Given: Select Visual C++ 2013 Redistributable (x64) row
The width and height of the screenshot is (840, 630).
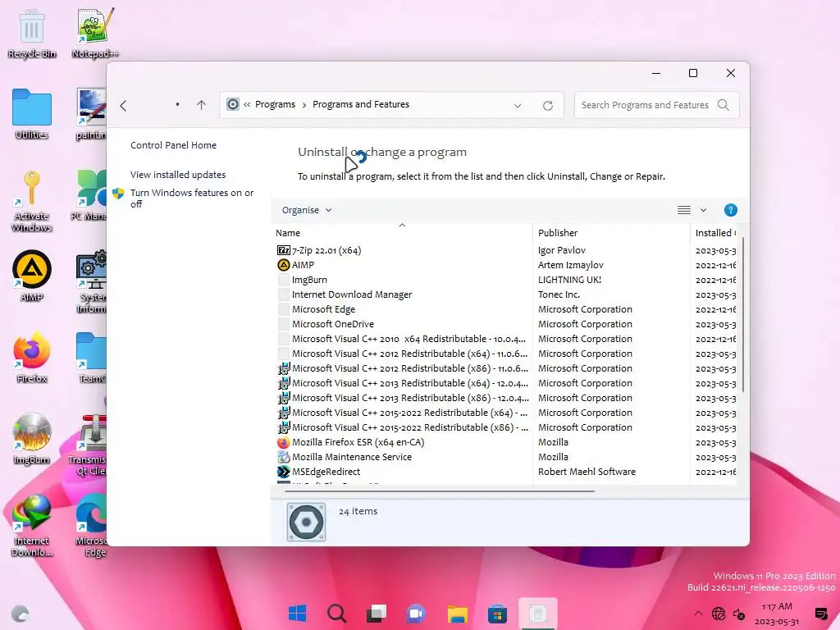Looking at the screenshot, I should [506, 383].
